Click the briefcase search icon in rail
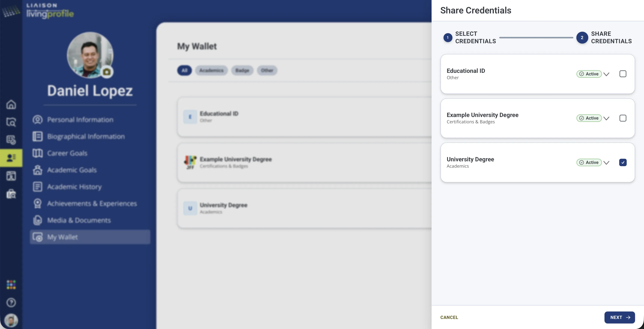This screenshot has height=329, width=644. (11, 194)
